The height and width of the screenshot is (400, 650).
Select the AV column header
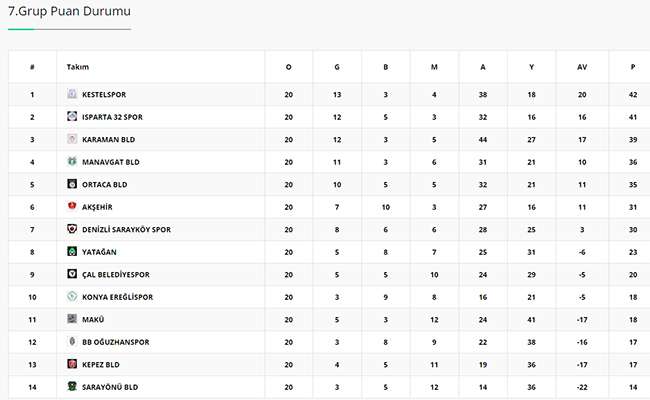pos(582,67)
